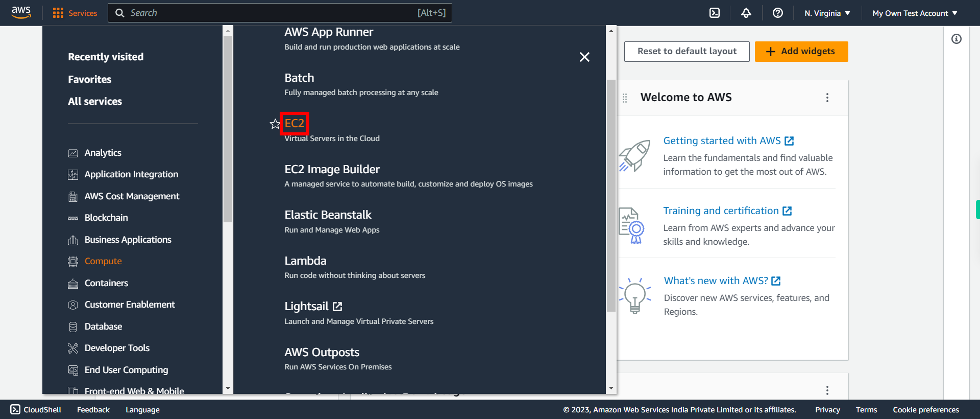The width and height of the screenshot is (980, 419).
Task: Favorite EC2 using the star icon
Action: (x=275, y=124)
